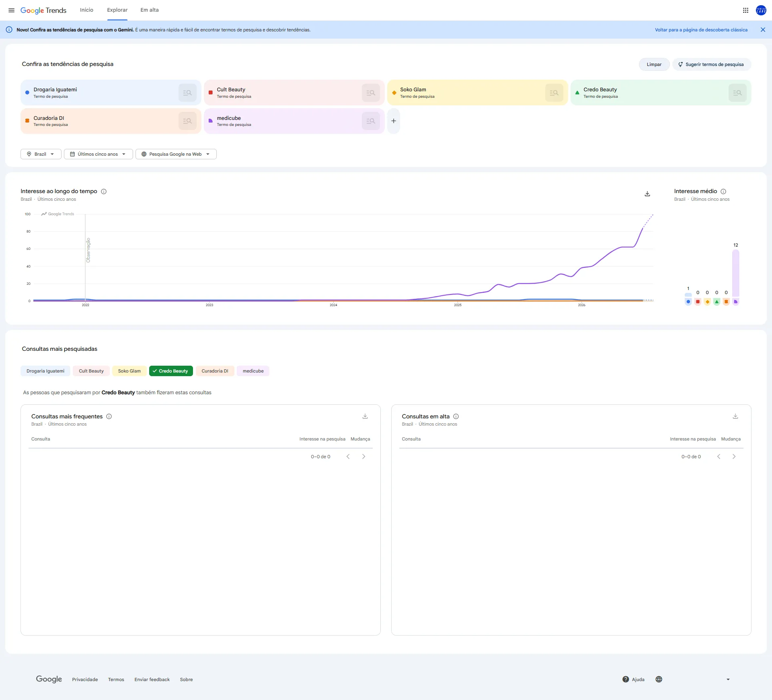The height and width of the screenshot is (700, 772).
Task: Expand the footer language dropdown arrow
Action: pyautogui.click(x=728, y=679)
